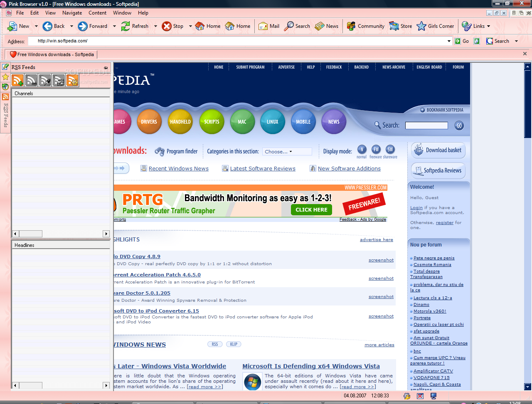Click Headlines list scroll right arrow
Viewport: 532px width, 404px height.
click(106, 385)
